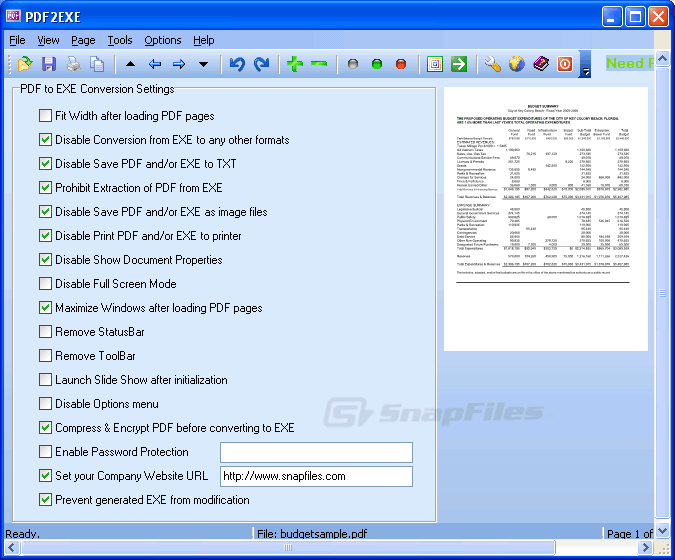This screenshot has width=675, height=560.
Task: Uncheck Set your Company Website URL
Action: tap(45, 476)
